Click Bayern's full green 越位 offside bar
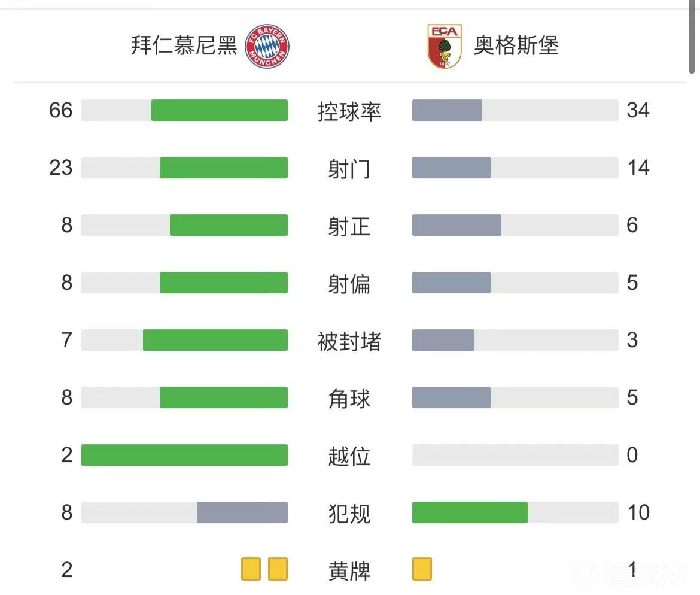The image size is (700, 595). click(184, 455)
